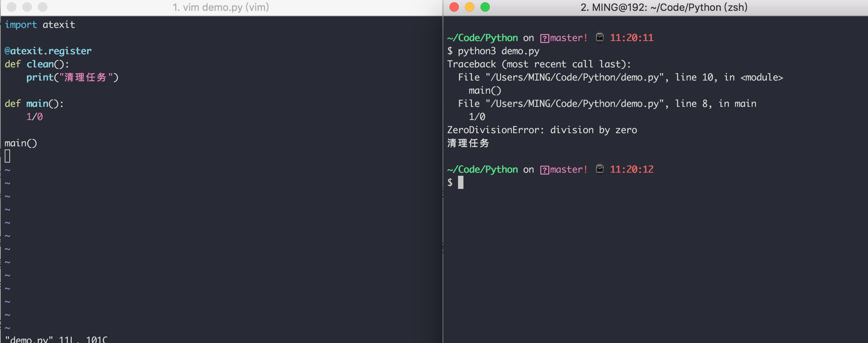This screenshot has width=868, height=343.
Task: Click the git status glyph before first master!
Action: [544, 38]
